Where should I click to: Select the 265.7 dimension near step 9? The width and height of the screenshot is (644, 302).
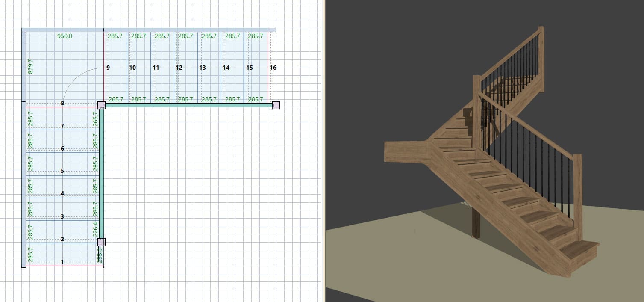[x=117, y=99]
